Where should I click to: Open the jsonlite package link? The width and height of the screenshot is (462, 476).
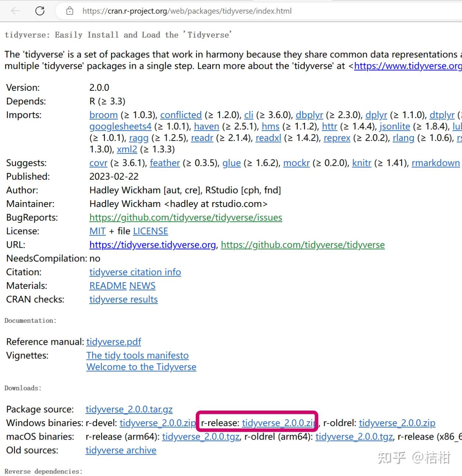(x=395, y=126)
